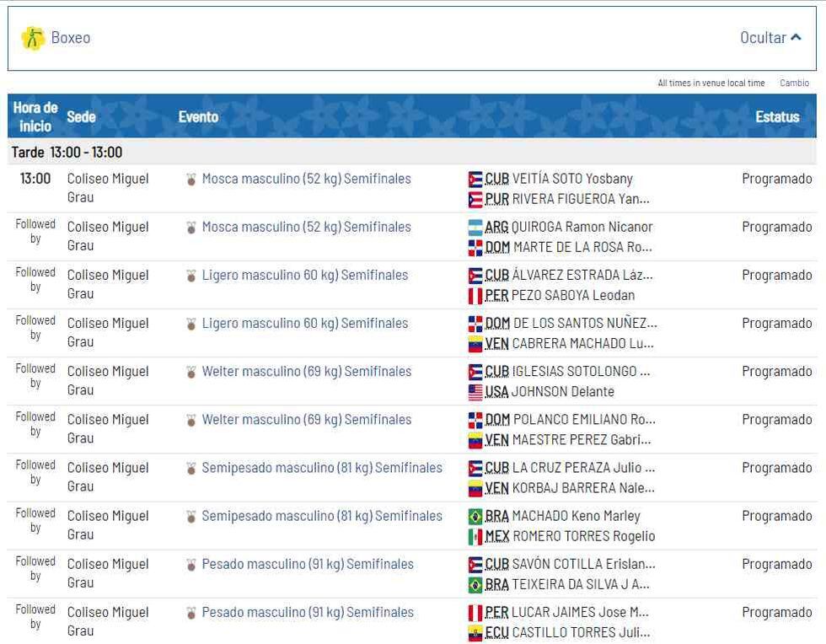The height and width of the screenshot is (644, 826).
Task: Open last Pesado masculino (91 kg) Semifinales
Action: pos(308,613)
